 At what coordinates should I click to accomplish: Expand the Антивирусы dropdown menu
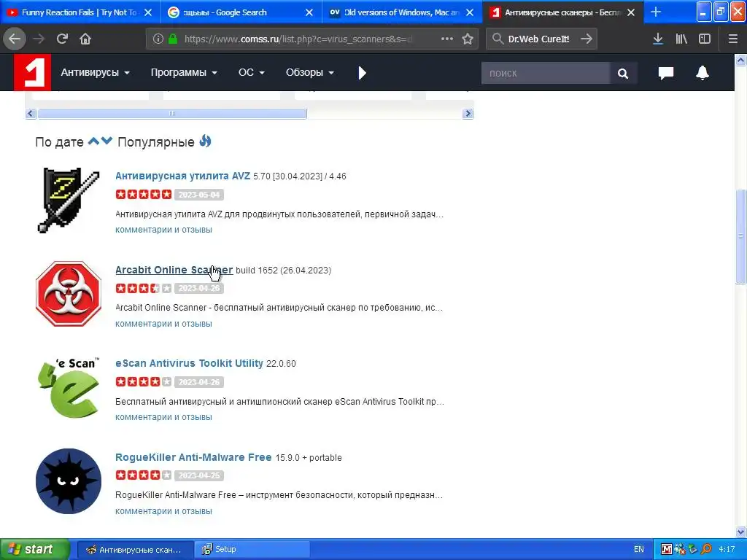pos(95,72)
